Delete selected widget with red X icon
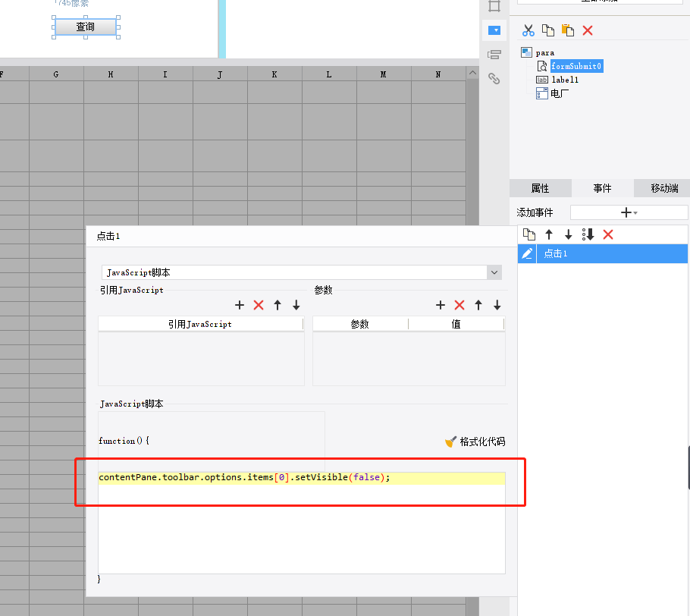 point(588,30)
